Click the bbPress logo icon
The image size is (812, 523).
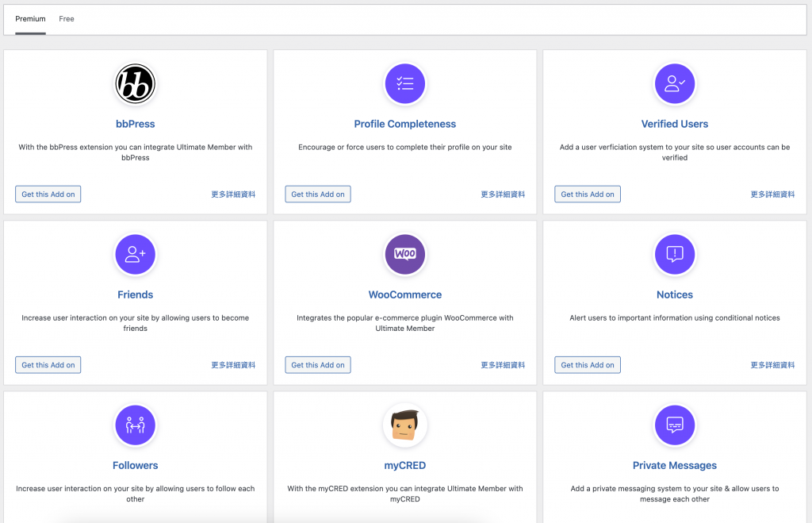pos(135,84)
